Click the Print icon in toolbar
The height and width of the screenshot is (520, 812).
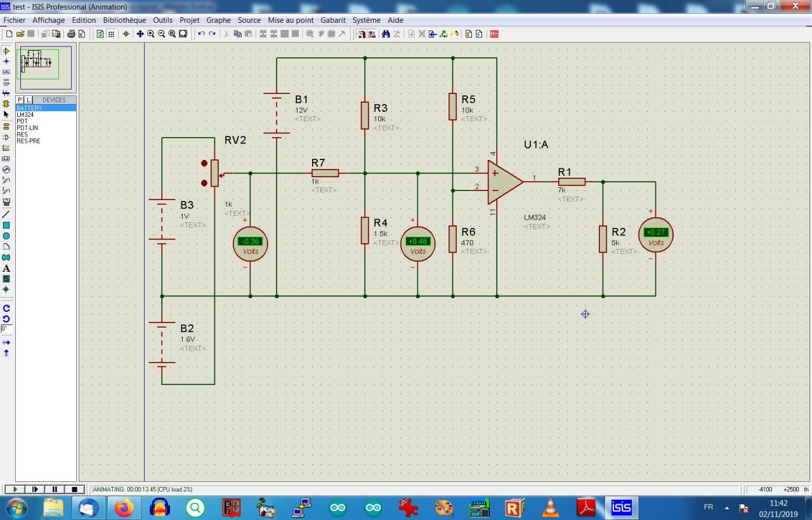[71, 34]
